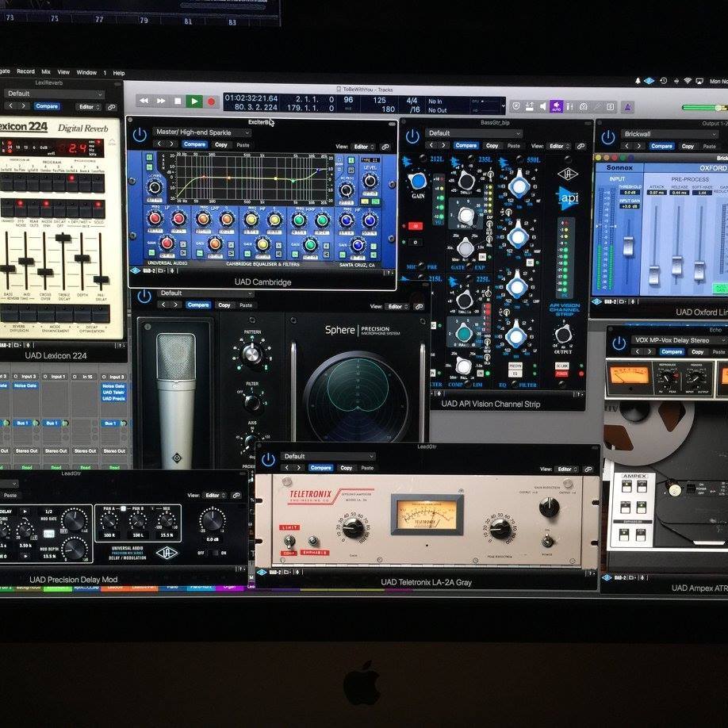Click the link icon in Lexicon window

click(112, 107)
